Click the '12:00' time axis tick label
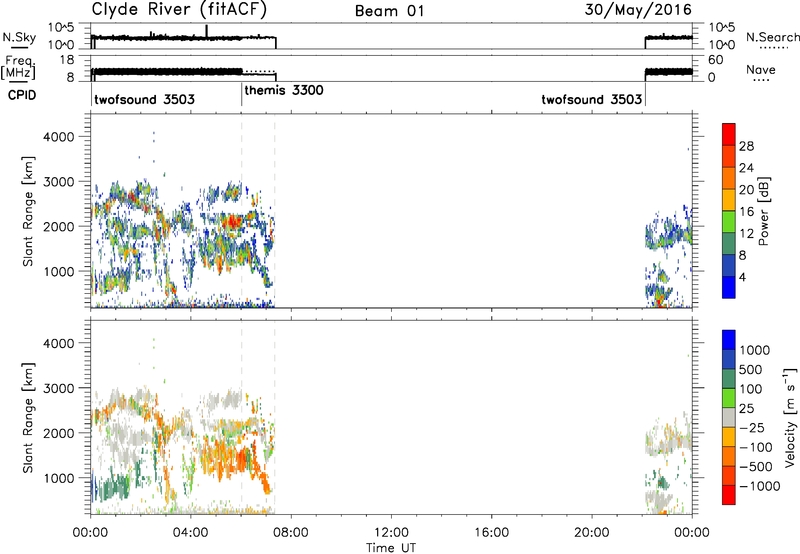This screenshot has width=800, height=554. (x=391, y=533)
